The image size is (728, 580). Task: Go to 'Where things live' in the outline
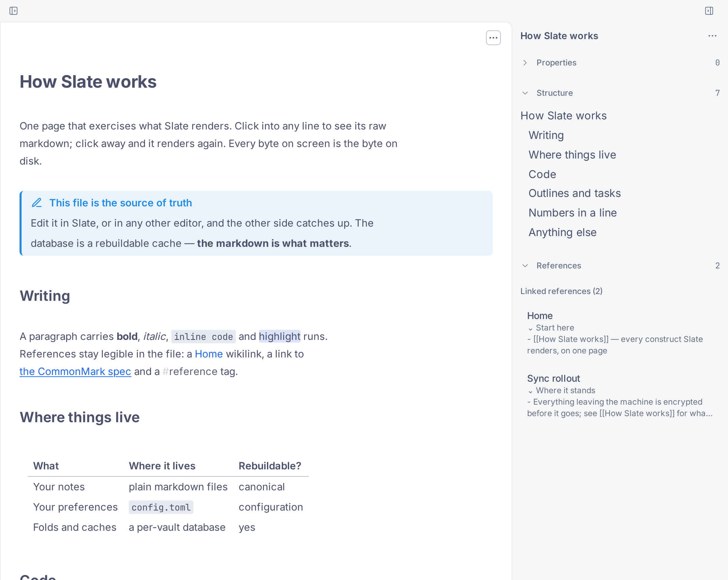572,155
